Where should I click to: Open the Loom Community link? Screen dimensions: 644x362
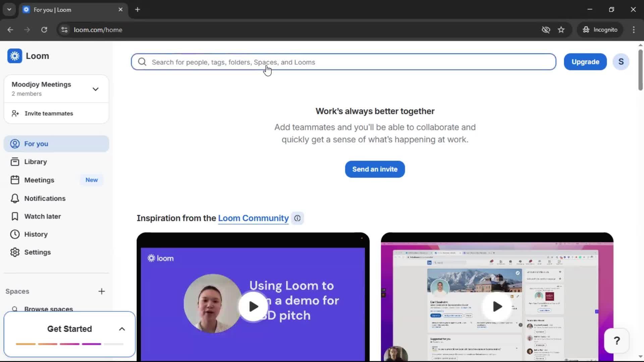point(253,218)
